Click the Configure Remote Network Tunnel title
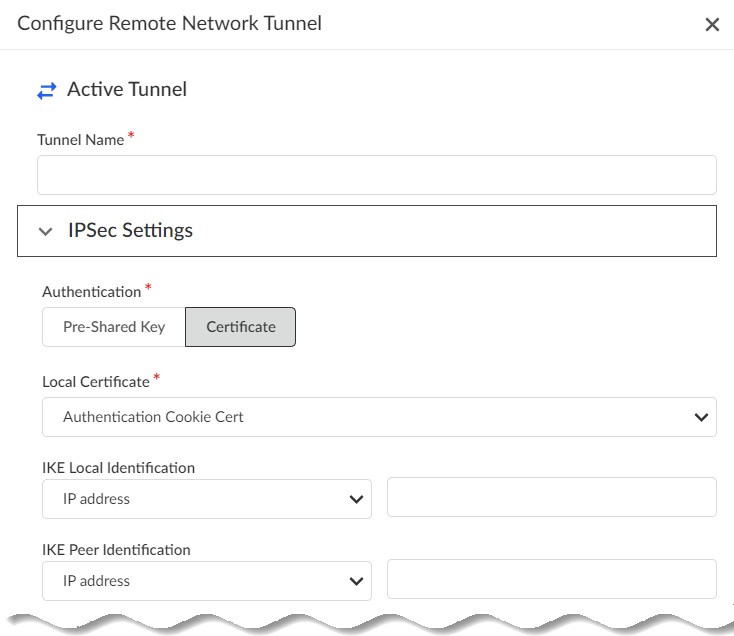The width and height of the screenshot is (734, 636). (x=170, y=23)
